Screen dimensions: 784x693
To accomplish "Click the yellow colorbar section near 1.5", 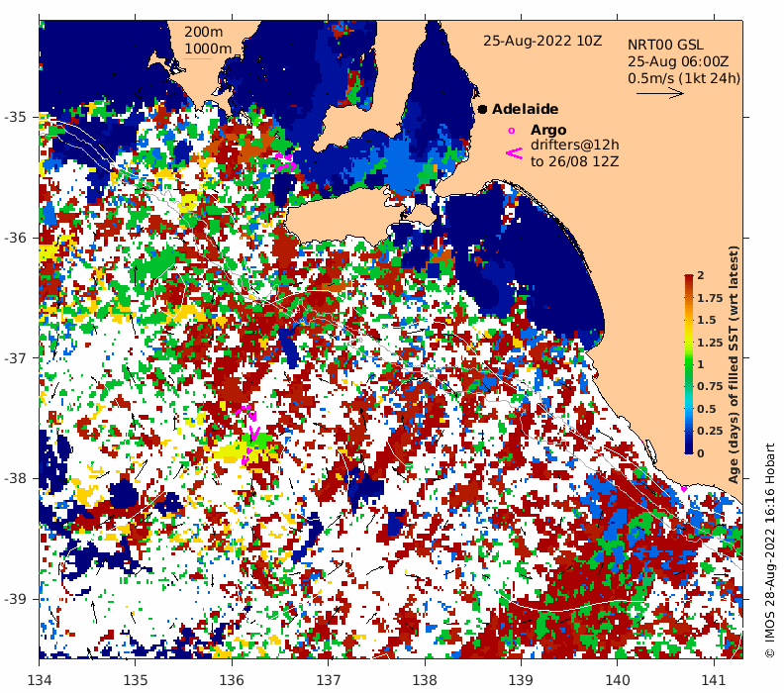I will (x=689, y=320).
